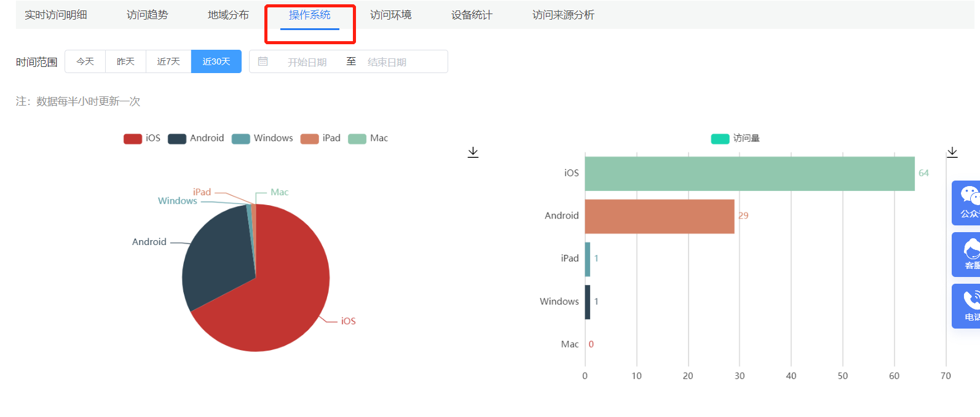Go to the 访问来源分析 tab
This screenshot has width=980, height=417.
[x=563, y=15]
